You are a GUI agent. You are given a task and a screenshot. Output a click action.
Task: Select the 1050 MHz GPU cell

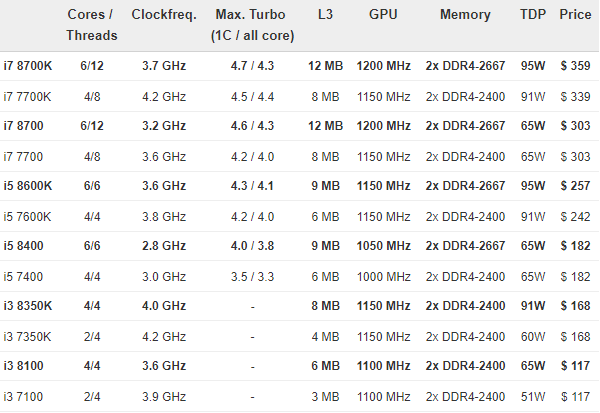coord(383,246)
